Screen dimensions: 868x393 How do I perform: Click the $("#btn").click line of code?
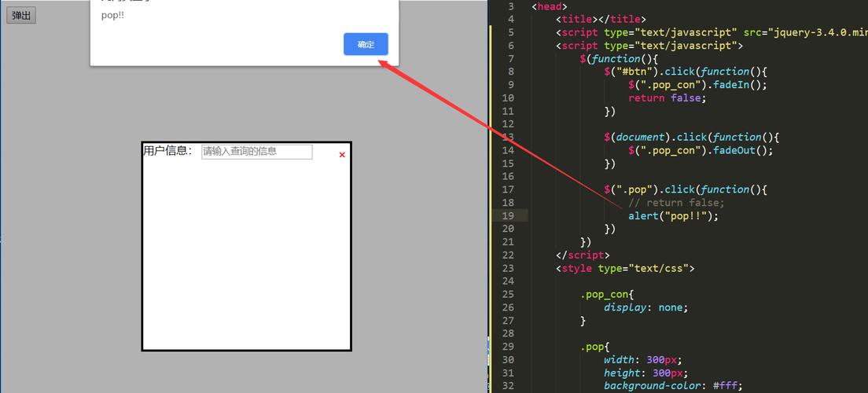click(686, 72)
